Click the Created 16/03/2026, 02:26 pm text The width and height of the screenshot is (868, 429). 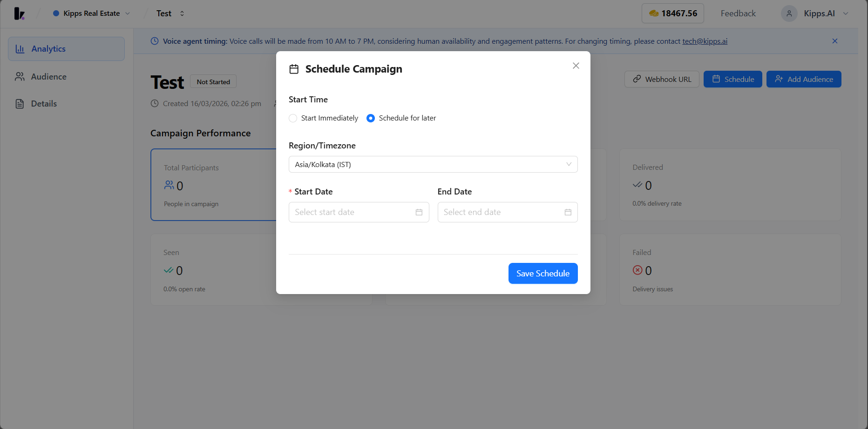point(212,104)
